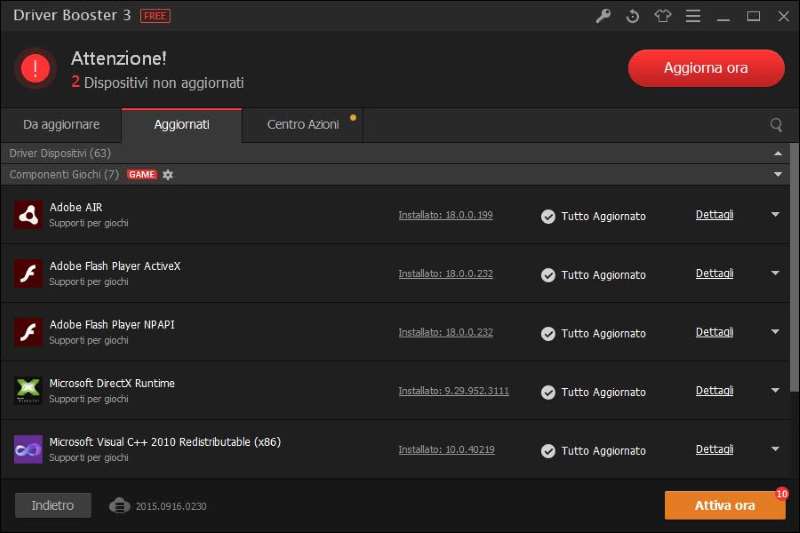The height and width of the screenshot is (533, 800).
Task: Go back with the Indietro button
Action: tap(53, 505)
